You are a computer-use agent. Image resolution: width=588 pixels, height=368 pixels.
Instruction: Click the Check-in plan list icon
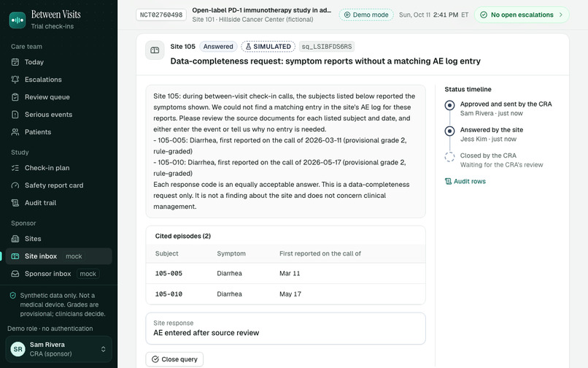coord(15,168)
